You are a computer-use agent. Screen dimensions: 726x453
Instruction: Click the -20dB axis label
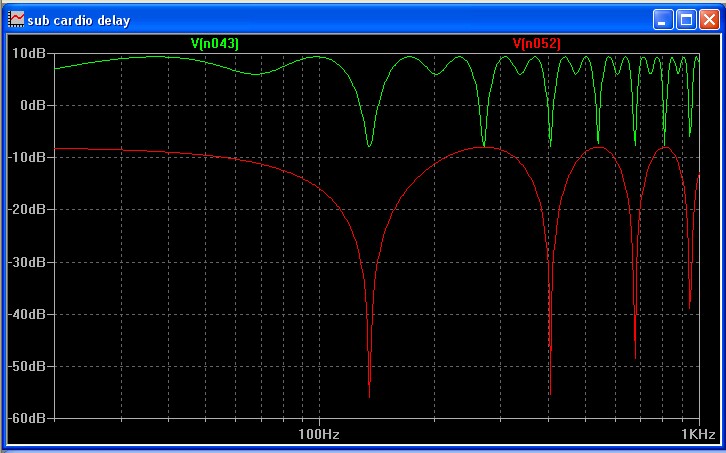tap(27, 210)
